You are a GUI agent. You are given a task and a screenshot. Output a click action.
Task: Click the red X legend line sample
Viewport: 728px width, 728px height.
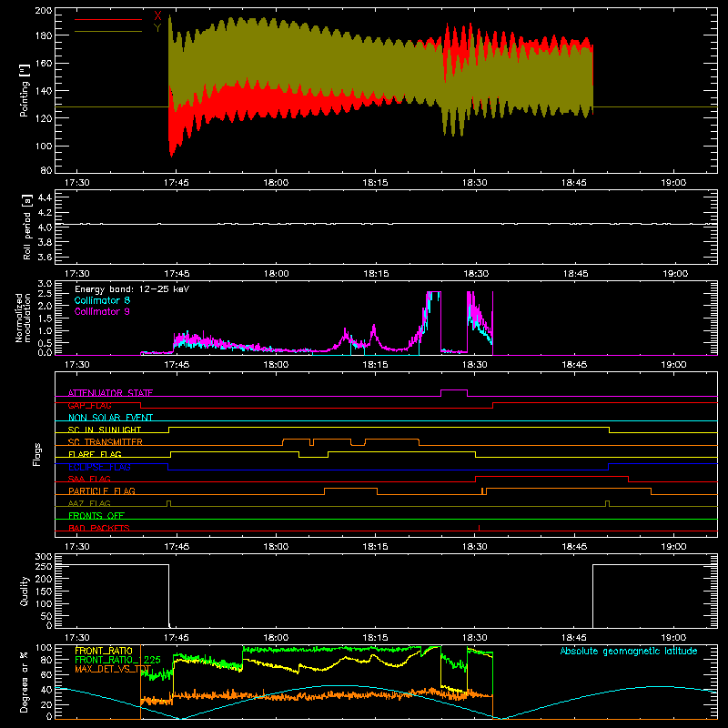pos(108,19)
